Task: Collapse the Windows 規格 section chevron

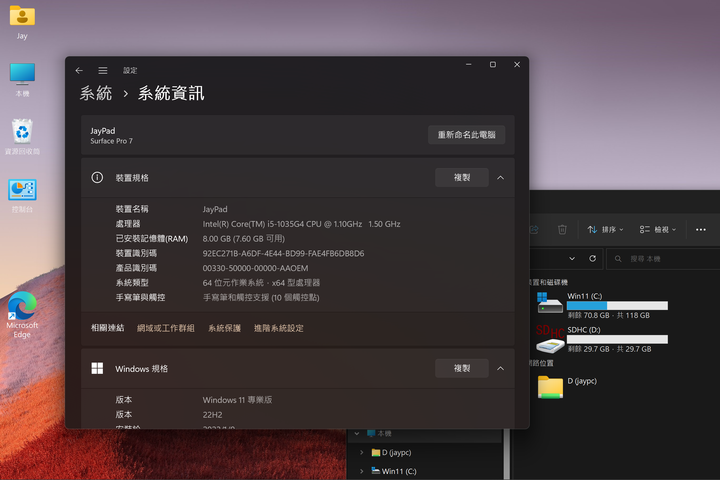Action: (x=501, y=368)
